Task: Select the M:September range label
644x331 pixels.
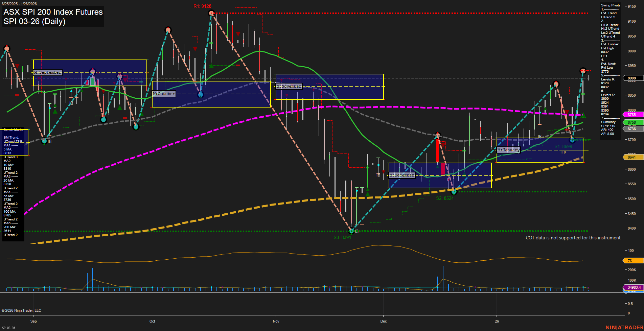Action: click(47, 72)
